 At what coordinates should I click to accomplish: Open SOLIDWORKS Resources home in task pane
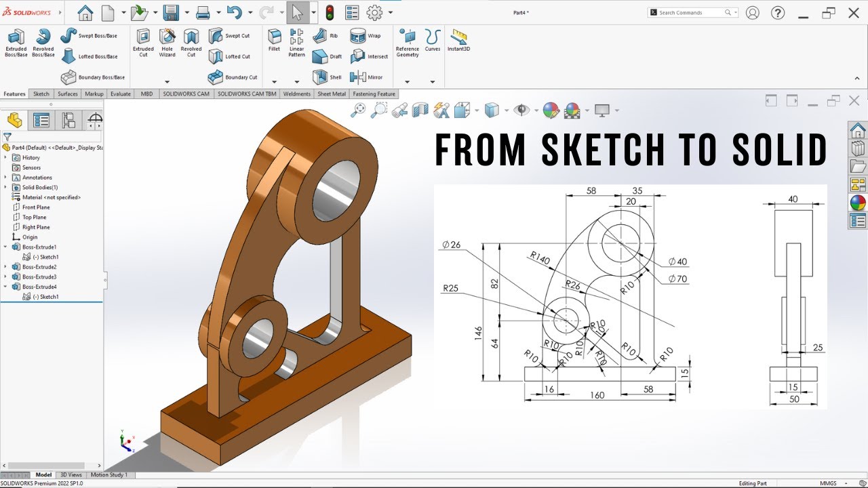pyautogui.click(x=858, y=129)
